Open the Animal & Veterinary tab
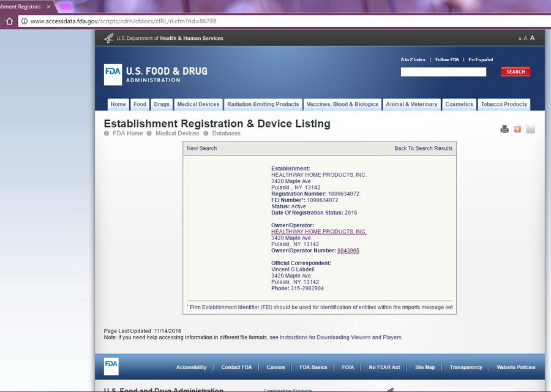The width and height of the screenshot is (551, 392). click(411, 104)
